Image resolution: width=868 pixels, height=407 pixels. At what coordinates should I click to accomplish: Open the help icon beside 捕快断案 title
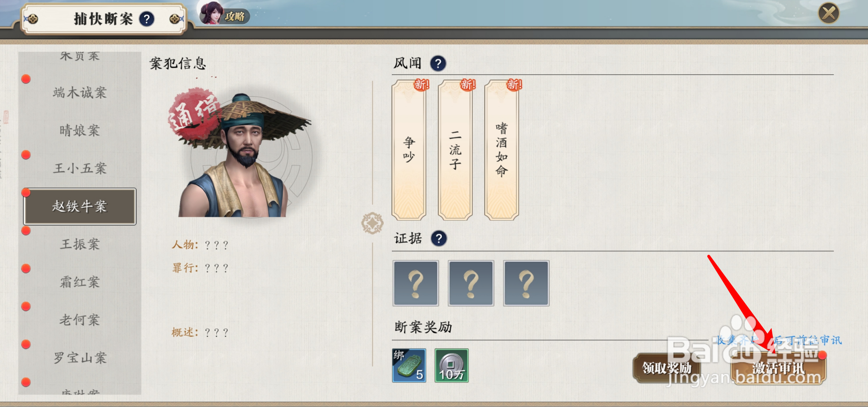coord(146,19)
